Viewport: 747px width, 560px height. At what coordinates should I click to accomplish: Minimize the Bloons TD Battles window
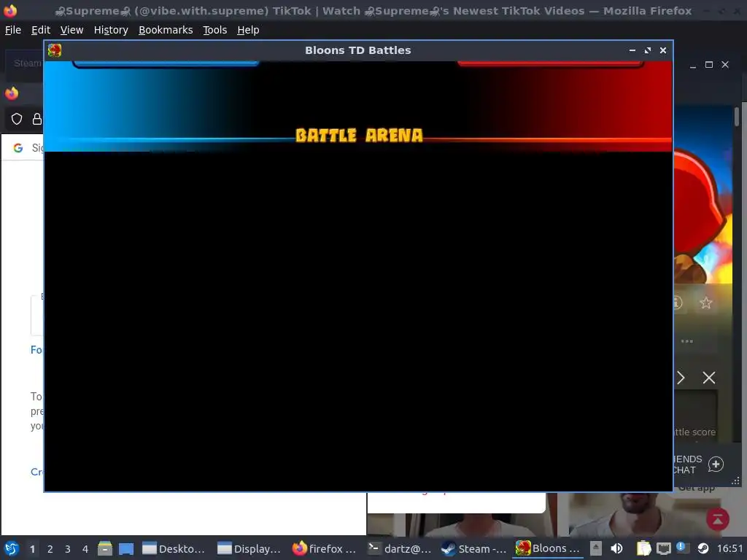click(x=632, y=50)
